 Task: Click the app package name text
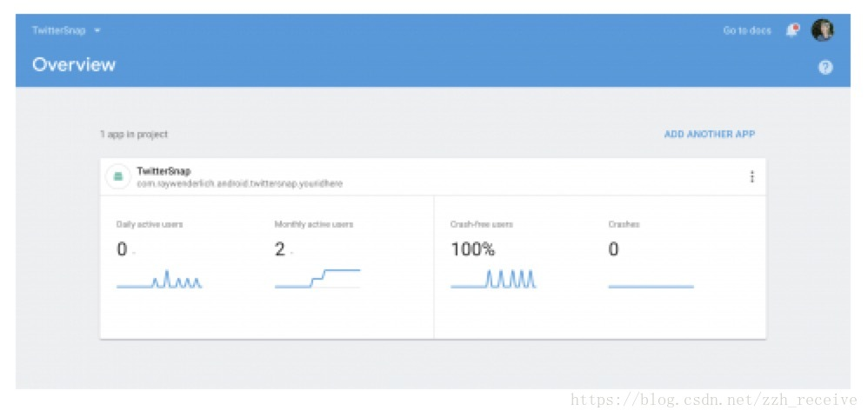click(240, 183)
